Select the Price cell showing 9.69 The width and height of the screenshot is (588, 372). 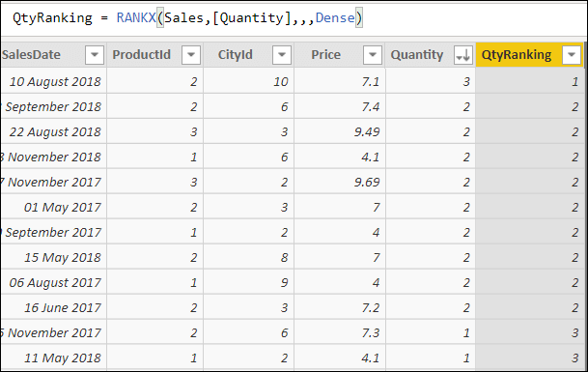click(340, 182)
